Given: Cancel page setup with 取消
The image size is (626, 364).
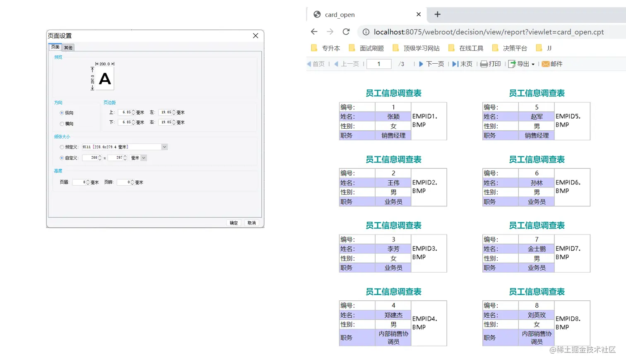Looking at the screenshot, I should click(x=252, y=223).
